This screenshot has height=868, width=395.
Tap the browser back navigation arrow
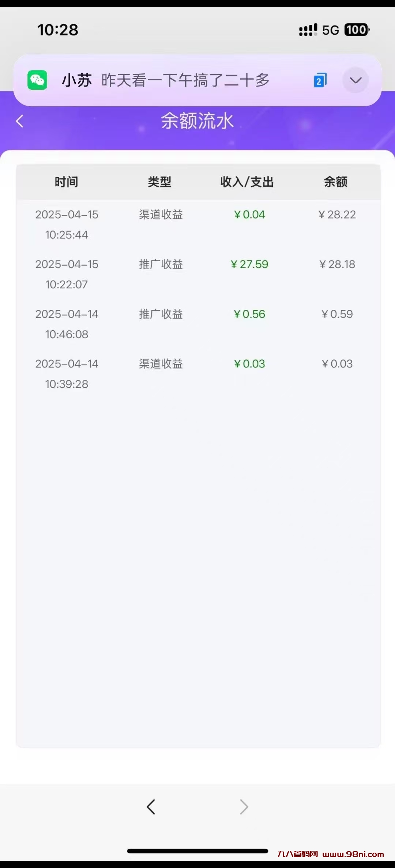click(151, 807)
